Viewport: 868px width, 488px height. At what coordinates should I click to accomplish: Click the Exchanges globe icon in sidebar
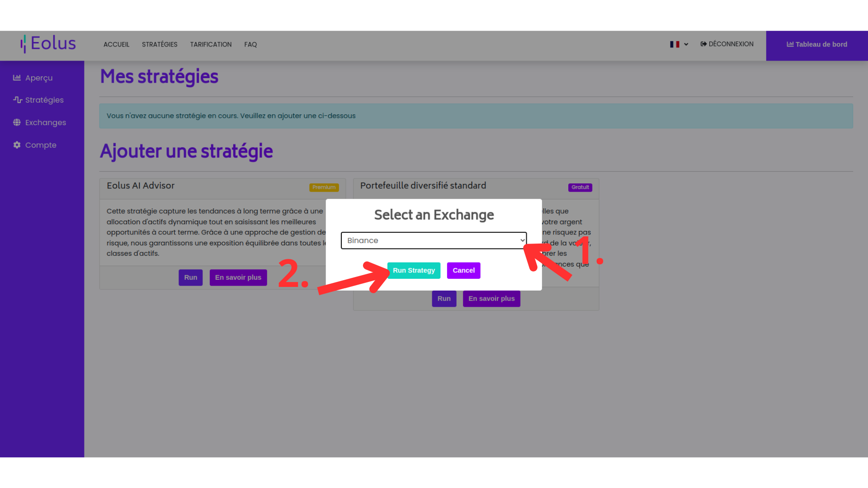click(17, 122)
